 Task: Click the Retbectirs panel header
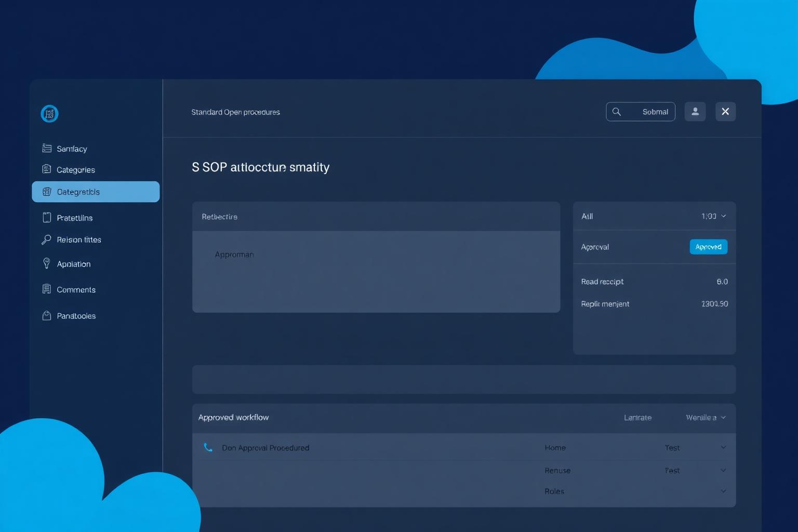tap(376, 217)
